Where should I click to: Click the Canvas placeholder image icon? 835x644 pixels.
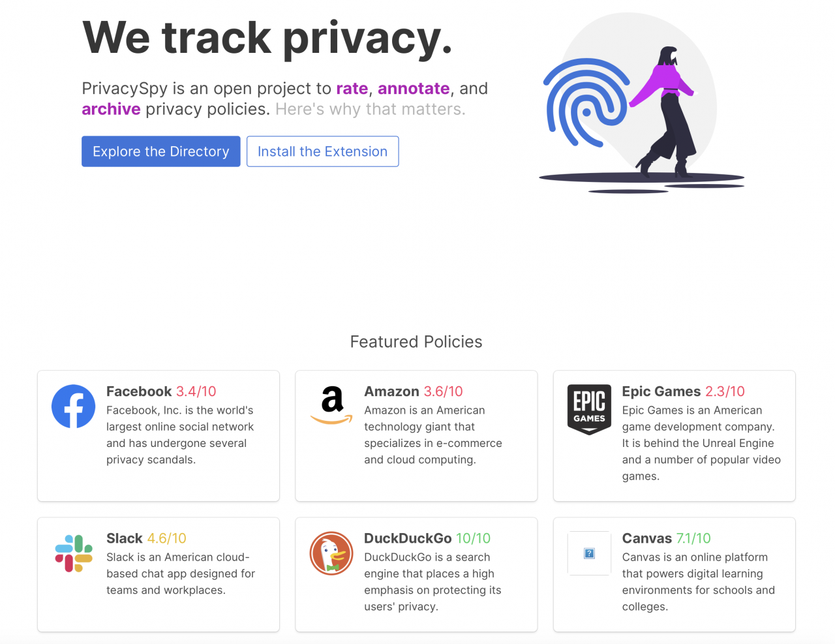click(x=589, y=553)
